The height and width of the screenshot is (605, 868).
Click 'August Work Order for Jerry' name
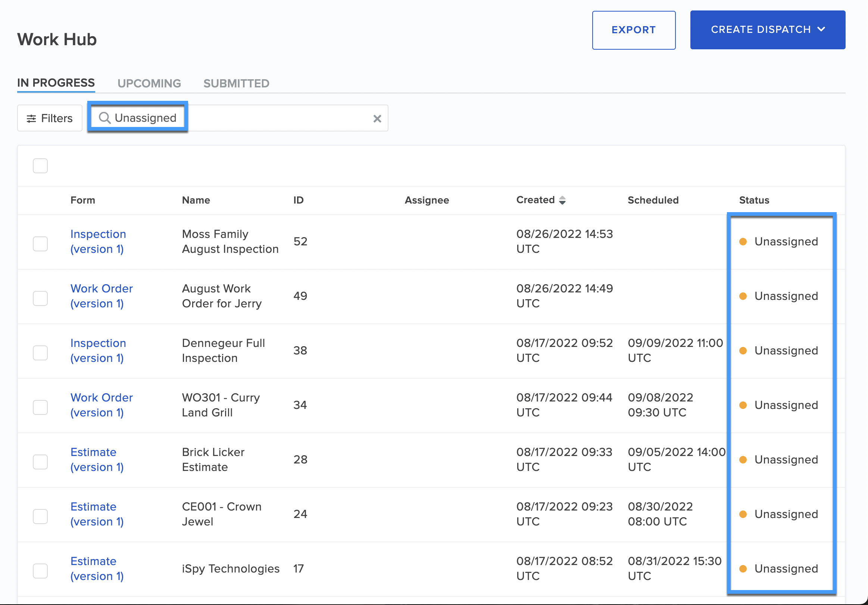point(222,296)
